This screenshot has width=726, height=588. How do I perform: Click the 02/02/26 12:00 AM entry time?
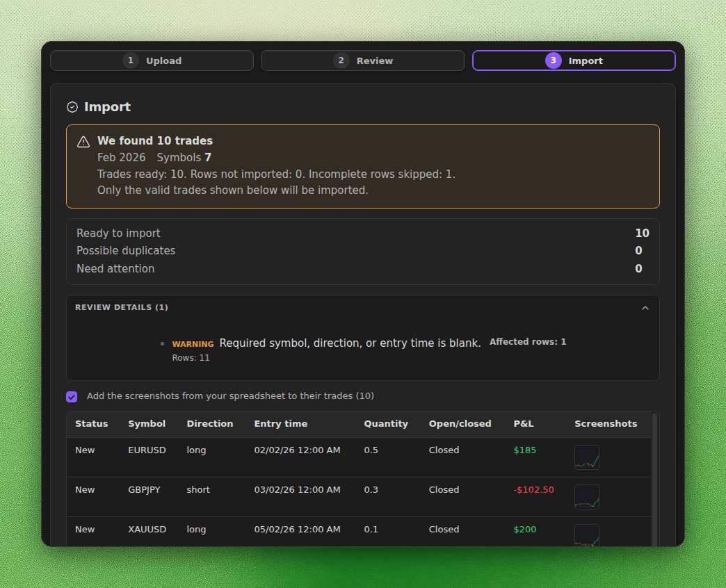coord(297,450)
